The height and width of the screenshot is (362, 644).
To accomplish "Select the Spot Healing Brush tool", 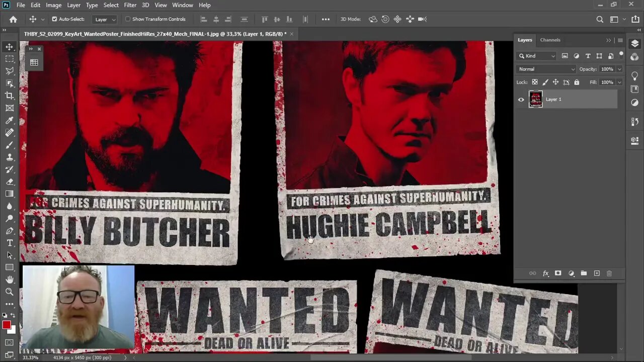I will point(10,133).
